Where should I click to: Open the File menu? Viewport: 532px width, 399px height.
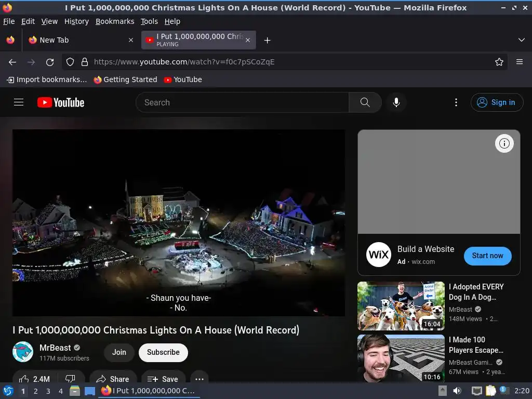coord(9,21)
